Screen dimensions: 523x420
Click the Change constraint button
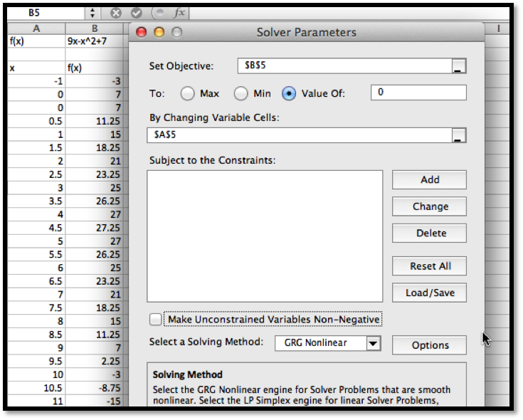429,206
